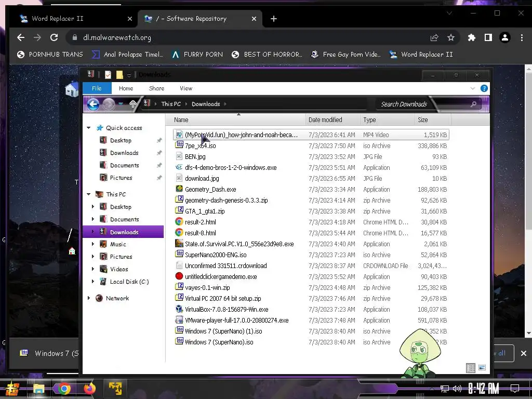Go up one folder level arrow
This screenshot has width=532, height=399.
133,104
